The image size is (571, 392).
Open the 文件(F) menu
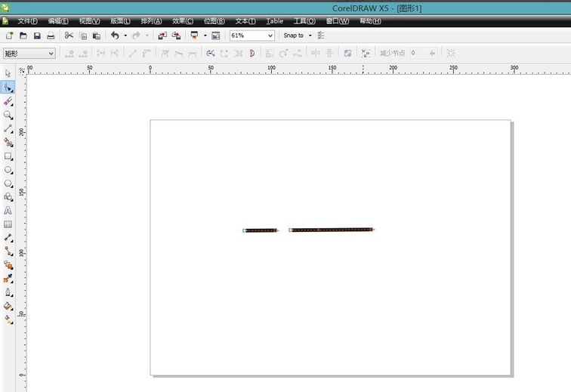tap(27, 21)
